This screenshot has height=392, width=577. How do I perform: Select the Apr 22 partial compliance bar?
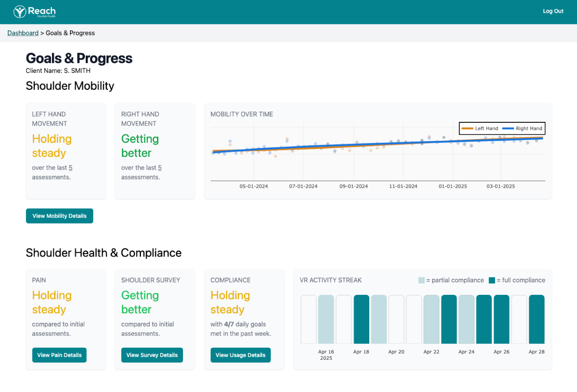(432, 319)
